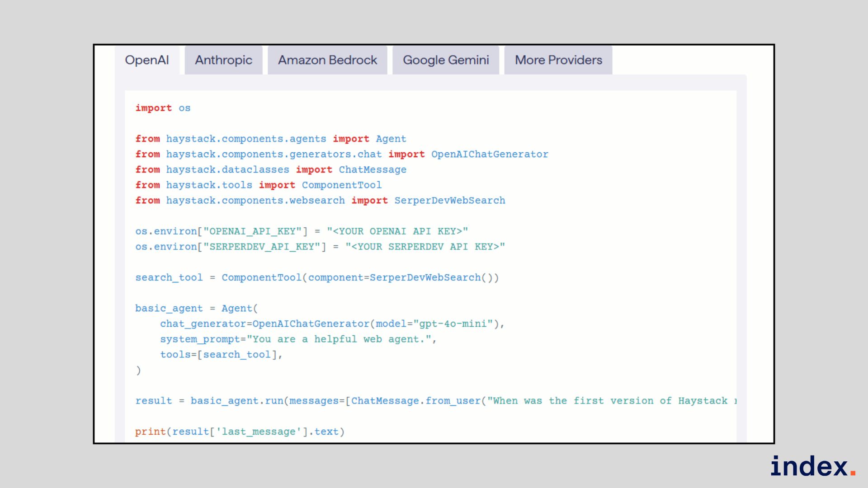This screenshot has height=488, width=868.
Task: Click the search_tool variable assignment line
Action: coord(316,277)
